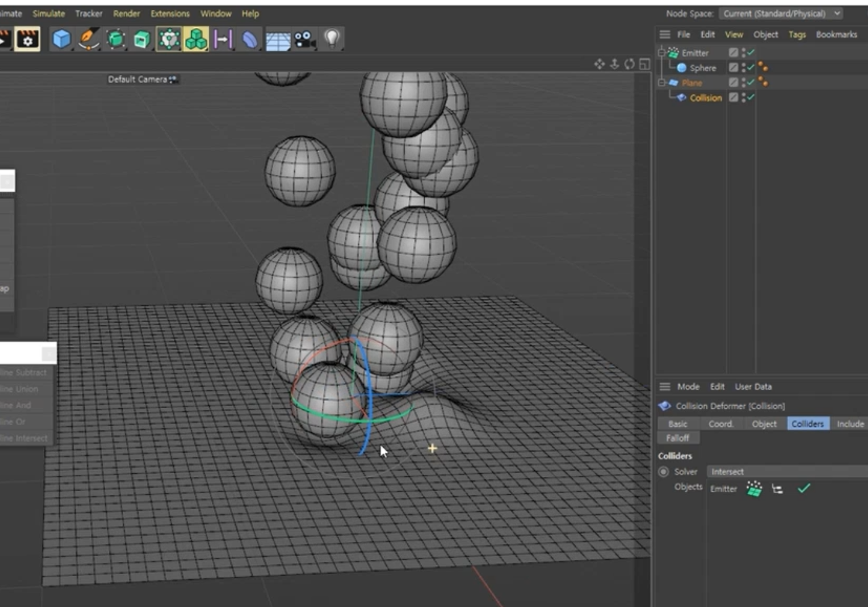The width and height of the screenshot is (868, 607).
Task: Toggle enable checkmark for Emitter collider
Action: 804,489
